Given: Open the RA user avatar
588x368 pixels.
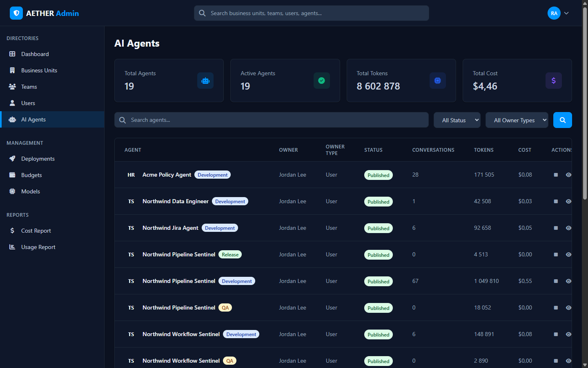Looking at the screenshot, I should (554, 13).
